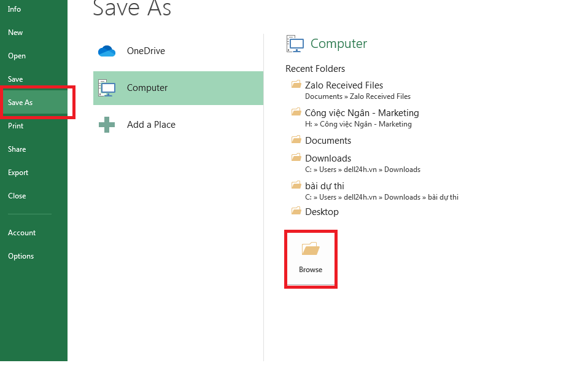This screenshot has height=379, width=588.
Task: Click the Browse button
Action: (311, 259)
